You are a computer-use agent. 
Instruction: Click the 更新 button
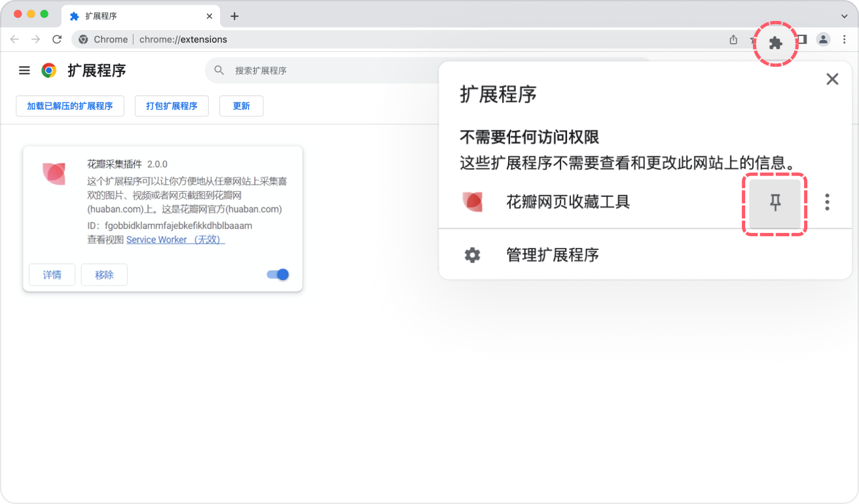(x=242, y=106)
